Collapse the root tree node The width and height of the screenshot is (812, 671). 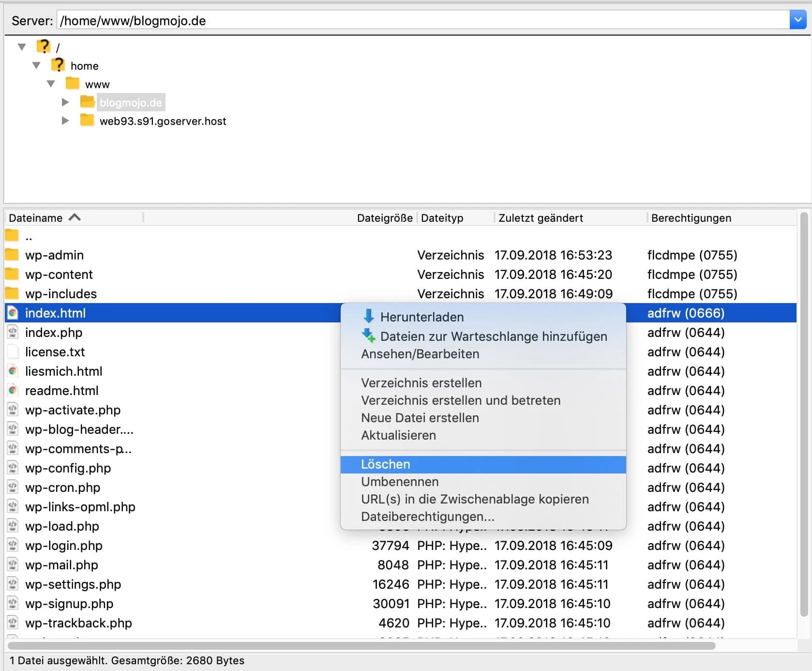point(21,46)
